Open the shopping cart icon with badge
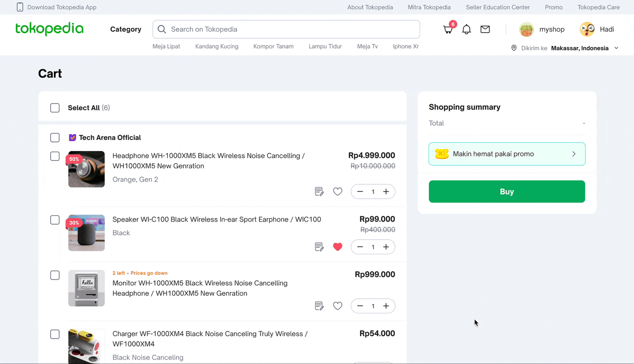The image size is (634, 364). pos(449,29)
